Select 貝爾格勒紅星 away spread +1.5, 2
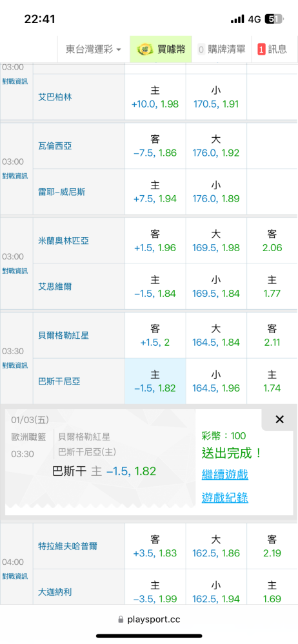The height and width of the screenshot is (644, 298). (155, 335)
